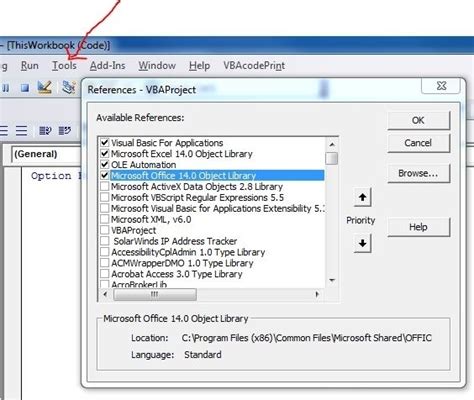Click the Reset (stop) toolbar icon

pos(24,88)
